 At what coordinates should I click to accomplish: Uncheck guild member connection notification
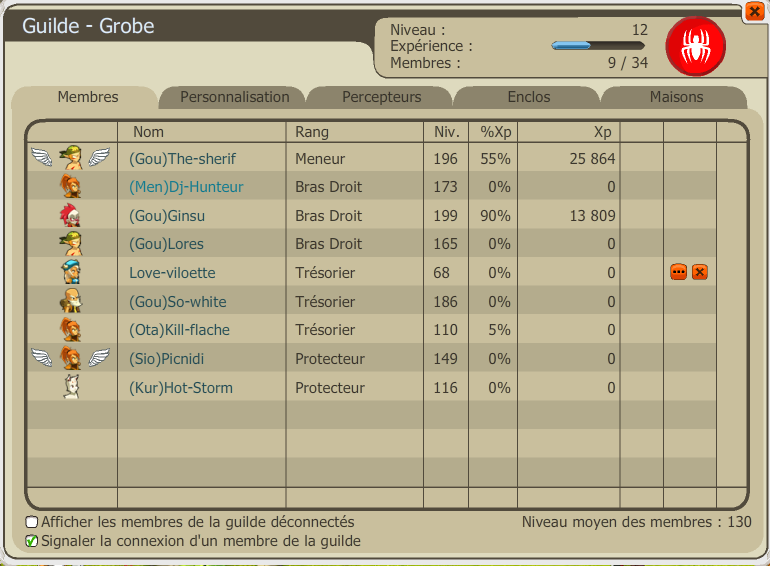[32, 541]
